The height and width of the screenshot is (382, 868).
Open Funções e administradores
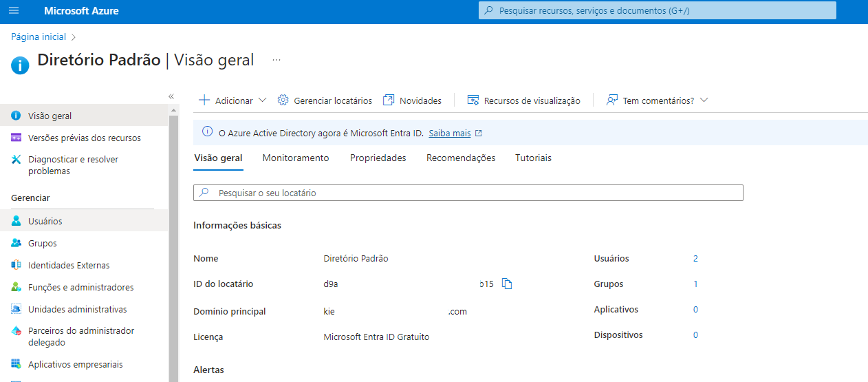(84, 287)
